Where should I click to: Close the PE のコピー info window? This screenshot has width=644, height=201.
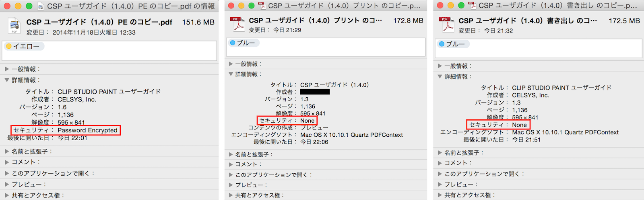7,6
